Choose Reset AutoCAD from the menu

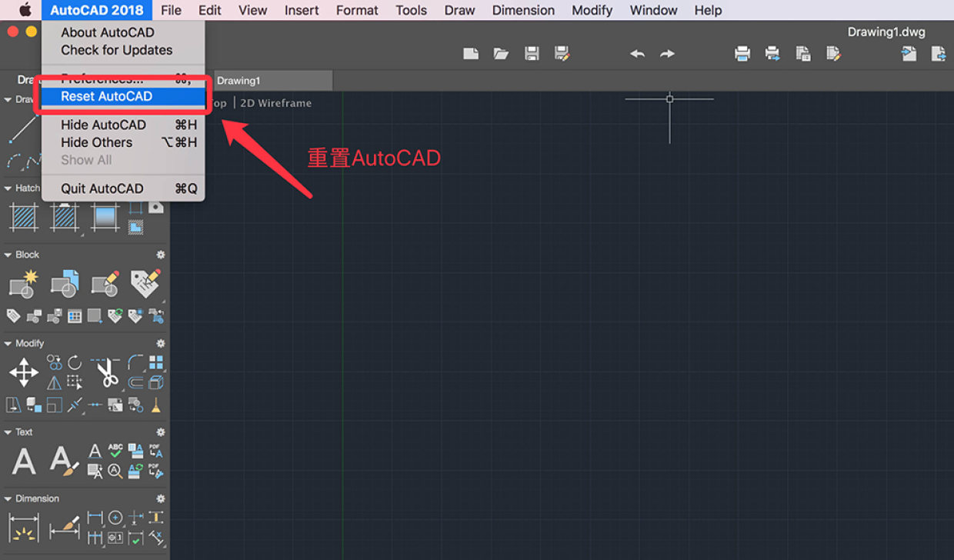click(x=123, y=96)
